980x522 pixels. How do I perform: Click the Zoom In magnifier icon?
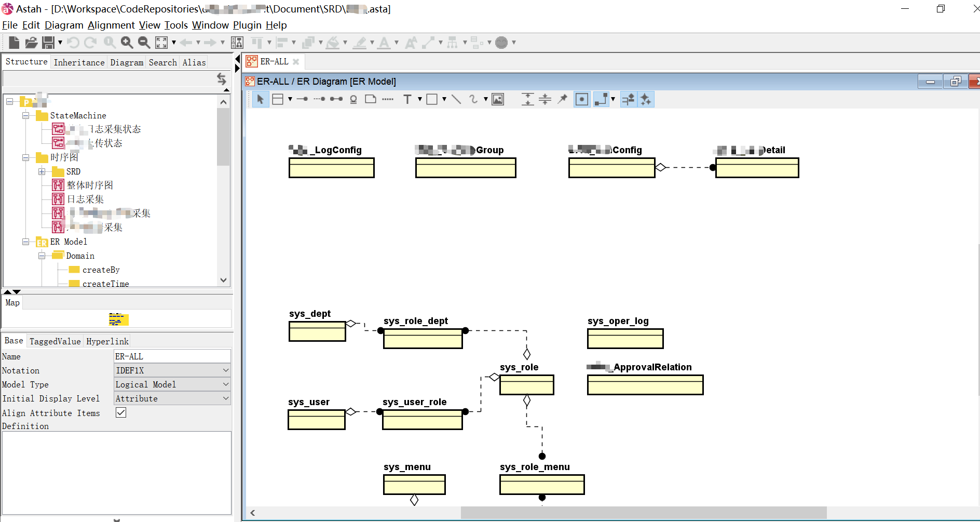pyautogui.click(x=127, y=43)
